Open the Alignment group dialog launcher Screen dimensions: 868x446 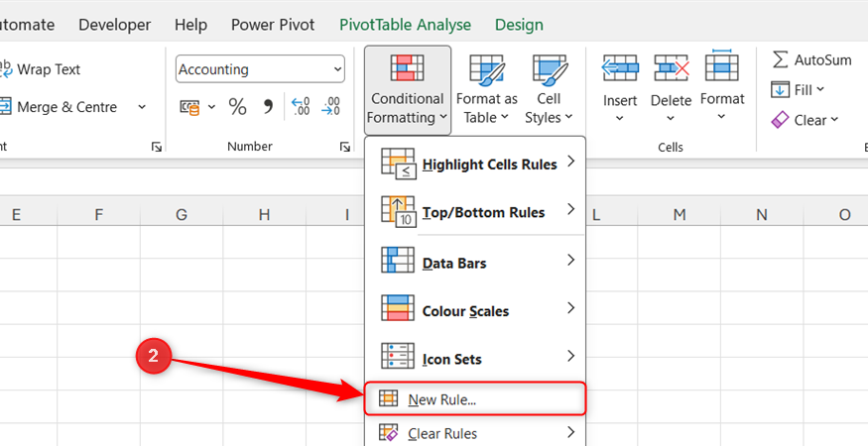pyautogui.click(x=157, y=148)
